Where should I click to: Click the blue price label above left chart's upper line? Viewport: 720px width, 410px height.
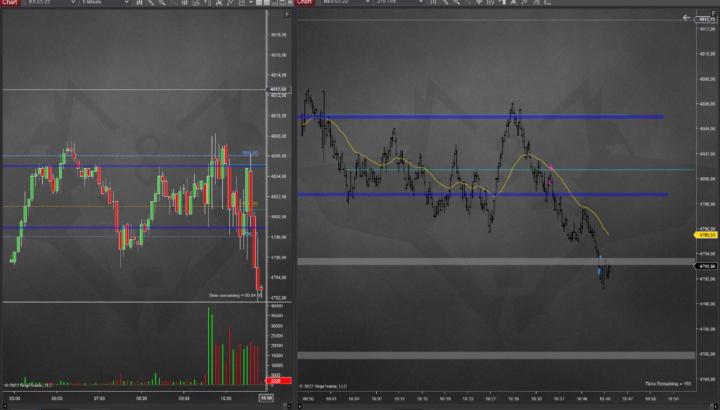250,153
